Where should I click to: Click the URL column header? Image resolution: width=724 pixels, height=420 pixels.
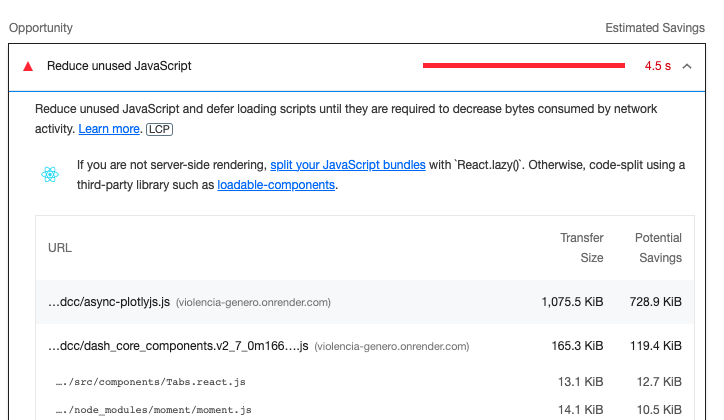click(60, 248)
